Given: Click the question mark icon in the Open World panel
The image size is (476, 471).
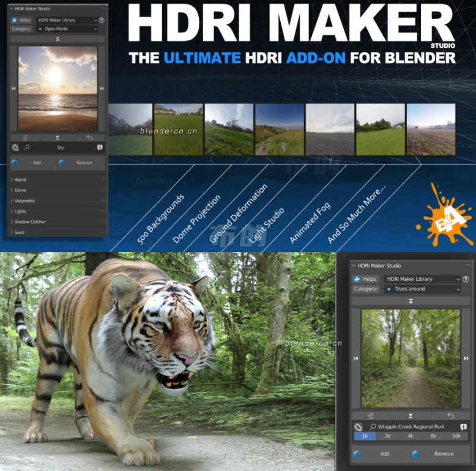Looking at the screenshot, I should tap(102, 20).
